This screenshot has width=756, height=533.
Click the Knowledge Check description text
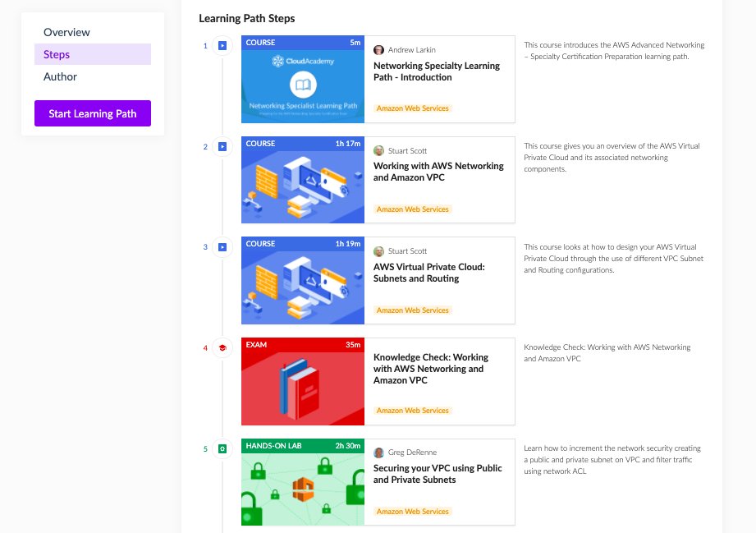(607, 353)
